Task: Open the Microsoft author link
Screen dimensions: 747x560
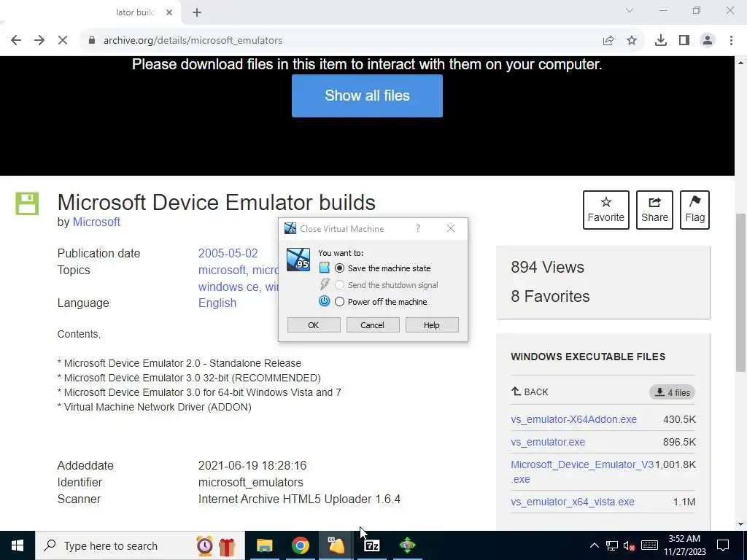Action: [x=96, y=222]
